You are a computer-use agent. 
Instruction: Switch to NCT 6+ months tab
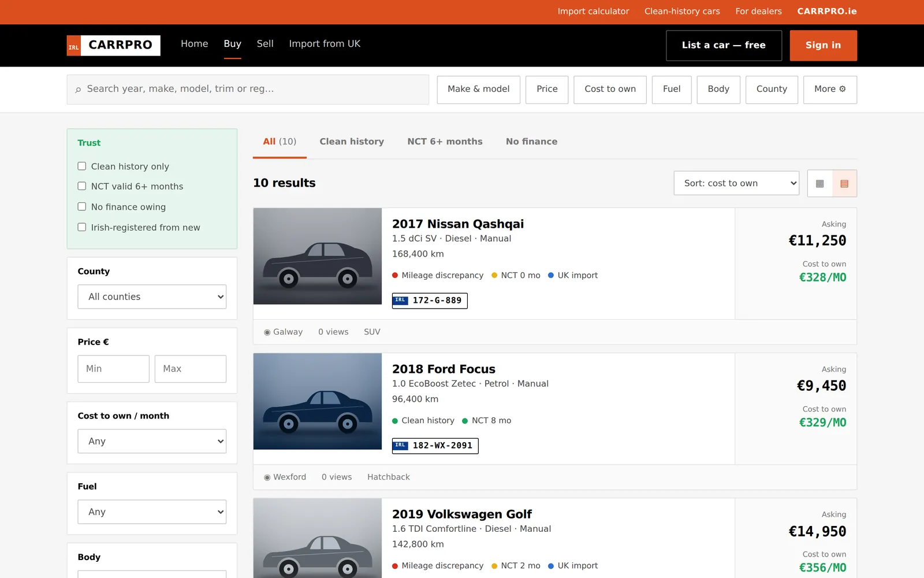[x=445, y=142]
